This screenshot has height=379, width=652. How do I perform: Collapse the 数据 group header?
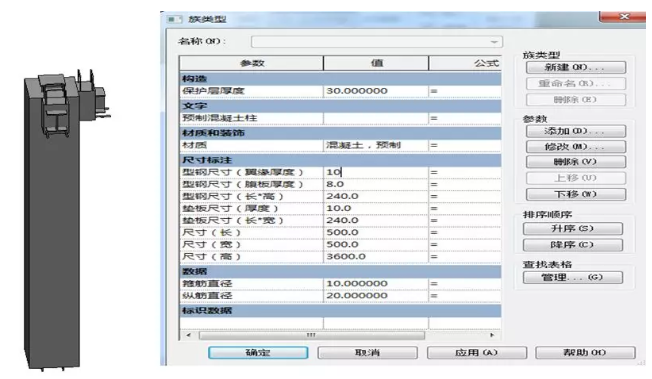click(340, 272)
